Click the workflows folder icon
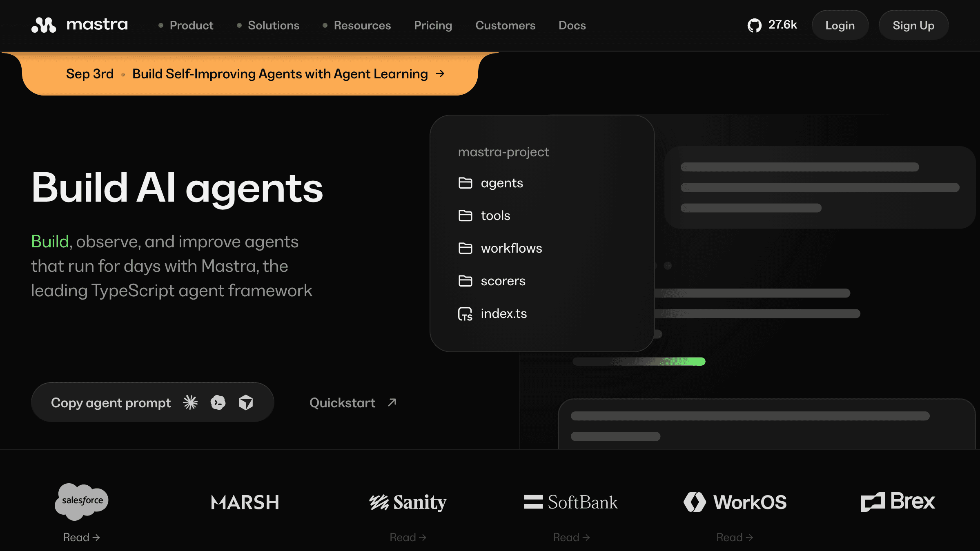 pyautogui.click(x=465, y=248)
